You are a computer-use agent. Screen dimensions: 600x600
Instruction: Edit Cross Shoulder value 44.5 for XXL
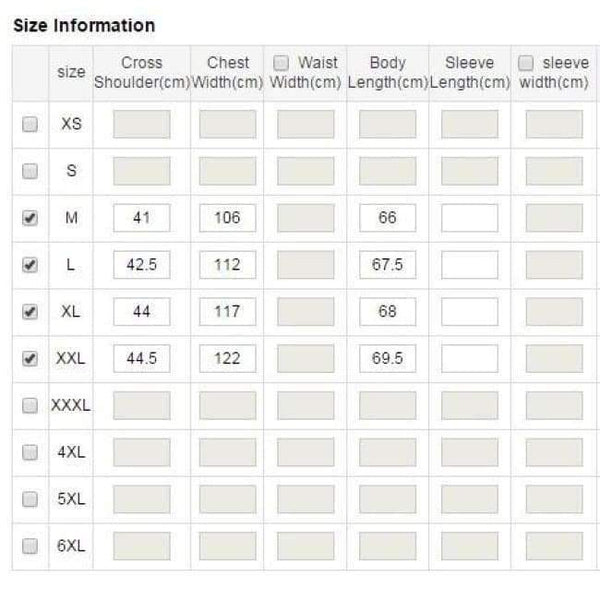click(x=141, y=358)
